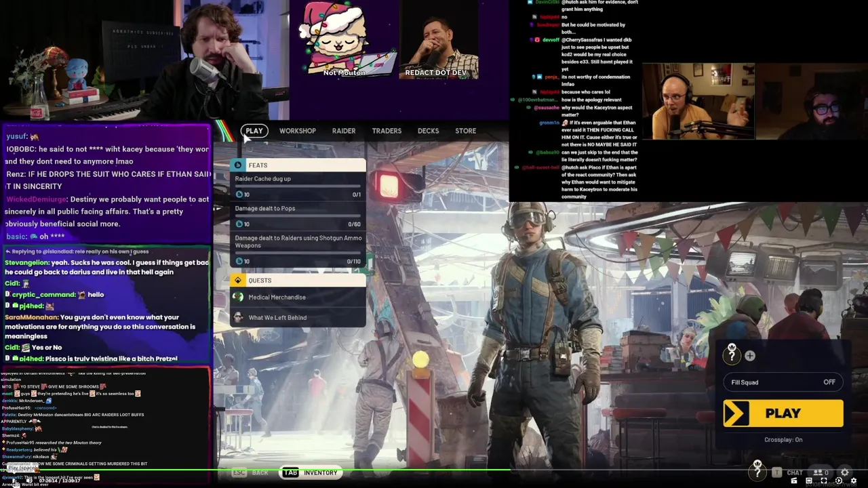Click reward coin icon for Raider Cache feat
The height and width of the screenshot is (488, 868).
(239, 195)
